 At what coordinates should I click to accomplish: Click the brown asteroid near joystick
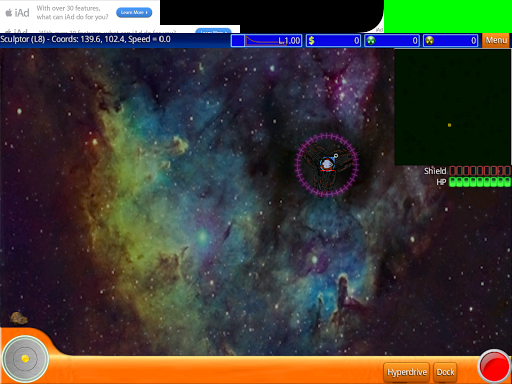click(x=19, y=318)
